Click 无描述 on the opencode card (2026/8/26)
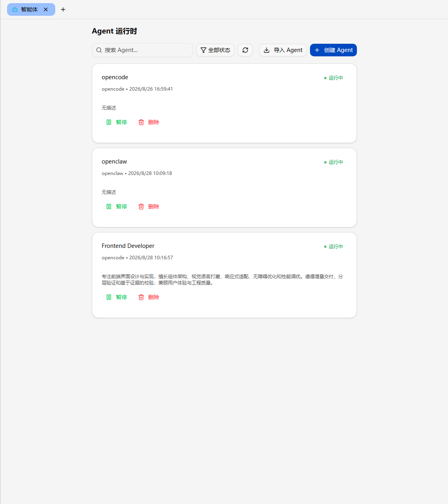 (x=109, y=108)
